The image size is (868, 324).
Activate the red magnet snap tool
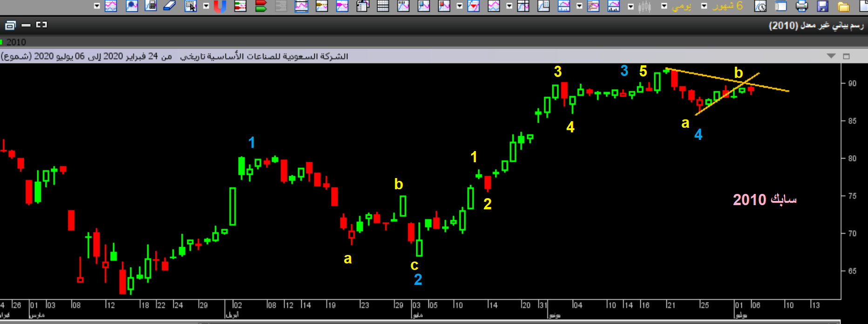[220, 6]
